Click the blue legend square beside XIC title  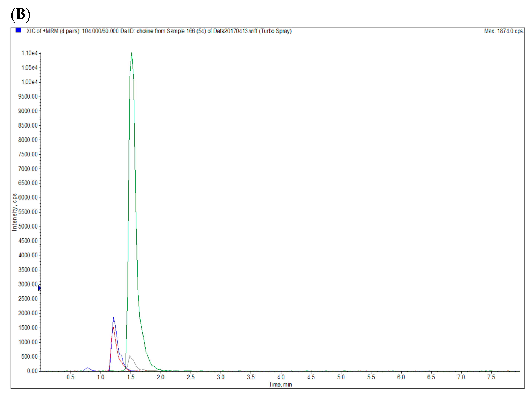coord(18,30)
